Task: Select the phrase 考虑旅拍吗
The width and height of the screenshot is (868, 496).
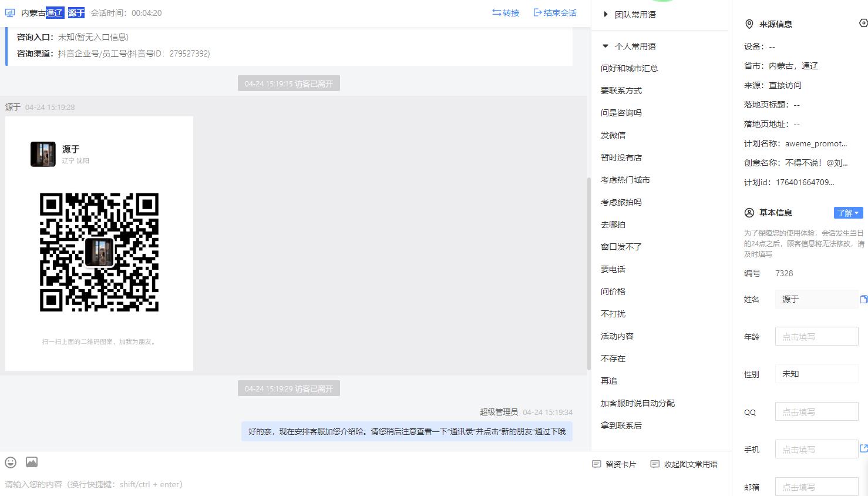Action: [x=621, y=202]
